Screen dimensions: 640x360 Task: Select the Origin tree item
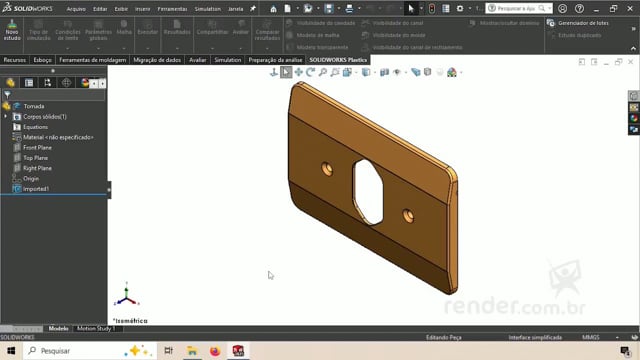31,178
